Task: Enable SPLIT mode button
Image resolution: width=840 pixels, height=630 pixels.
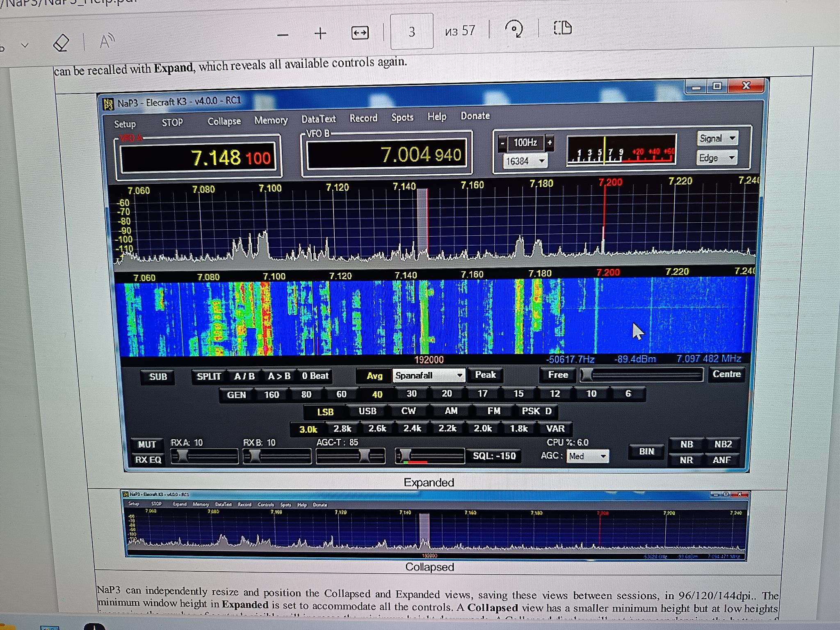Action: 208,377
